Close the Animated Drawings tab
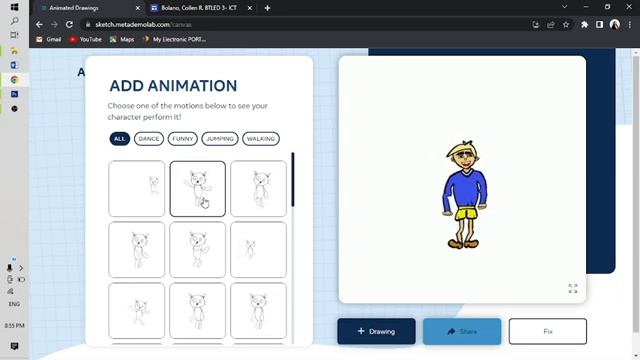The width and height of the screenshot is (640, 360). coord(138,8)
